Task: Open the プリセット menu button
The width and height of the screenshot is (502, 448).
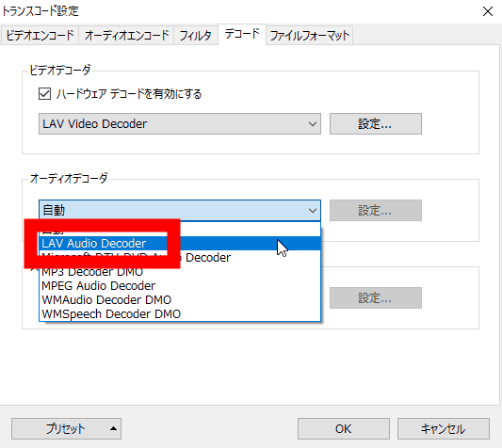Action: [x=66, y=429]
